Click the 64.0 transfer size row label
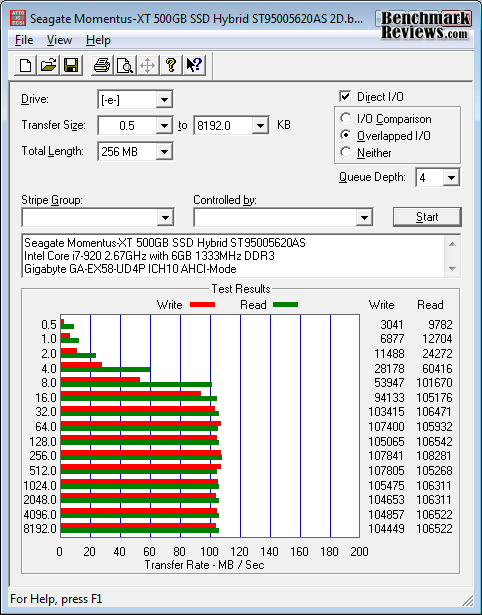This screenshot has width=482, height=615. point(46,427)
